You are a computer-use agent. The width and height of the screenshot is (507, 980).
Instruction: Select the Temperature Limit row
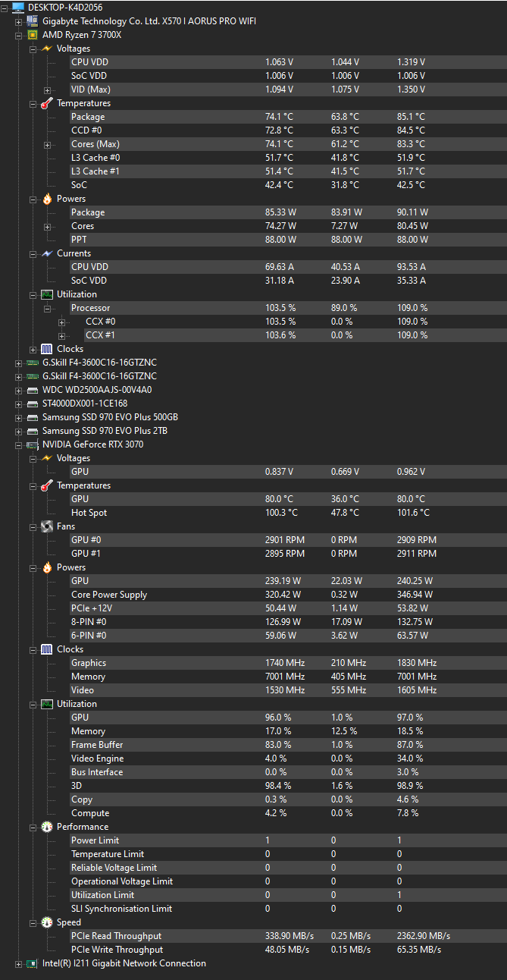coord(288,854)
